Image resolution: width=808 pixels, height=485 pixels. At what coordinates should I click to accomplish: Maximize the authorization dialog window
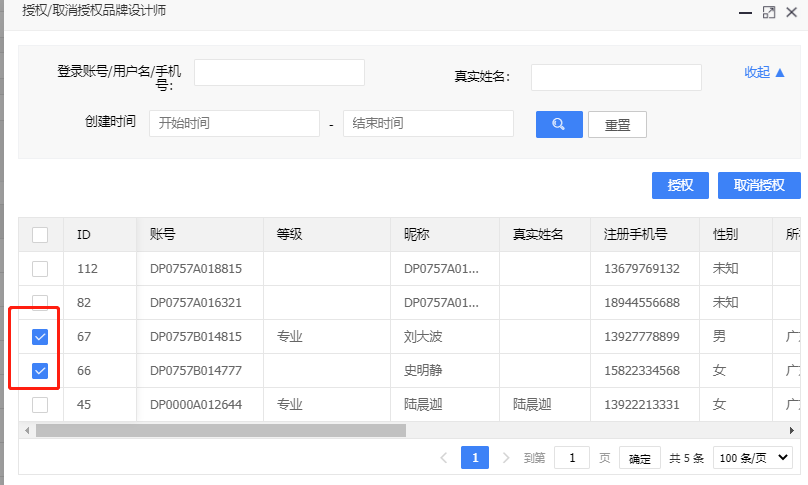coord(769,12)
